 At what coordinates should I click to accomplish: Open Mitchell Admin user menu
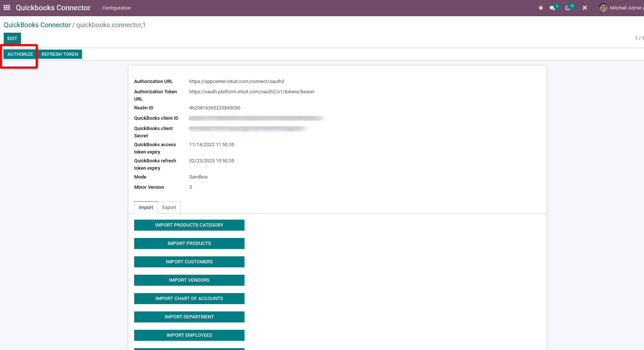coord(621,8)
